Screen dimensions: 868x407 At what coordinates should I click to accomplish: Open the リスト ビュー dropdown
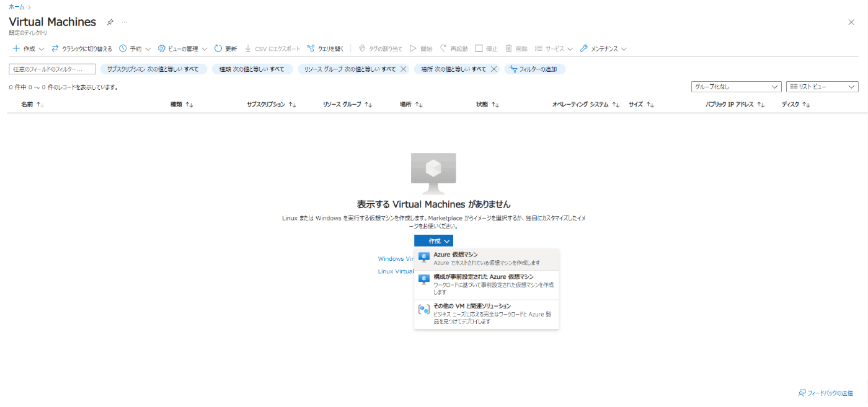point(822,87)
